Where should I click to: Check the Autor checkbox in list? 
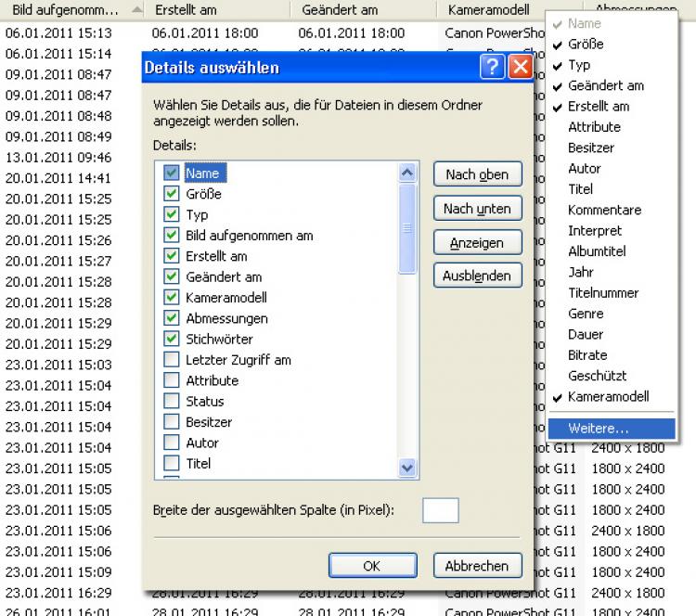[172, 443]
